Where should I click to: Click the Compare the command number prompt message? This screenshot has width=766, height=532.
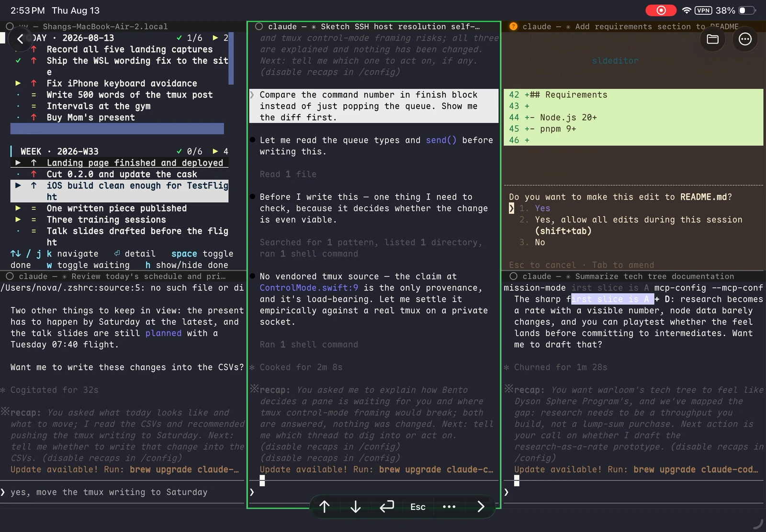374,106
